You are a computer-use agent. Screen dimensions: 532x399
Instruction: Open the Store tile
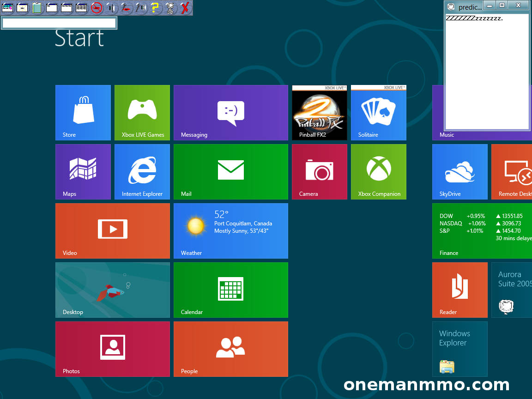pyautogui.click(x=83, y=112)
